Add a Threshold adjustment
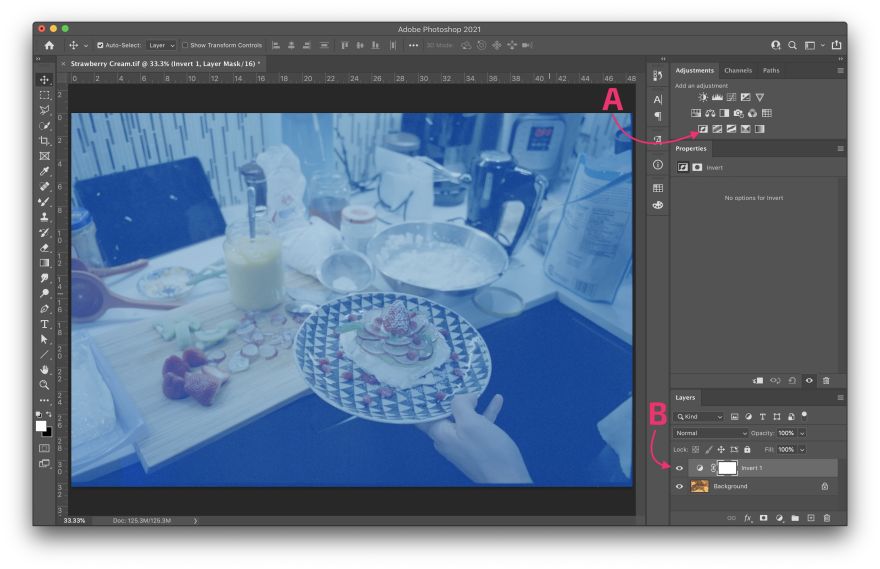 point(731,129)
